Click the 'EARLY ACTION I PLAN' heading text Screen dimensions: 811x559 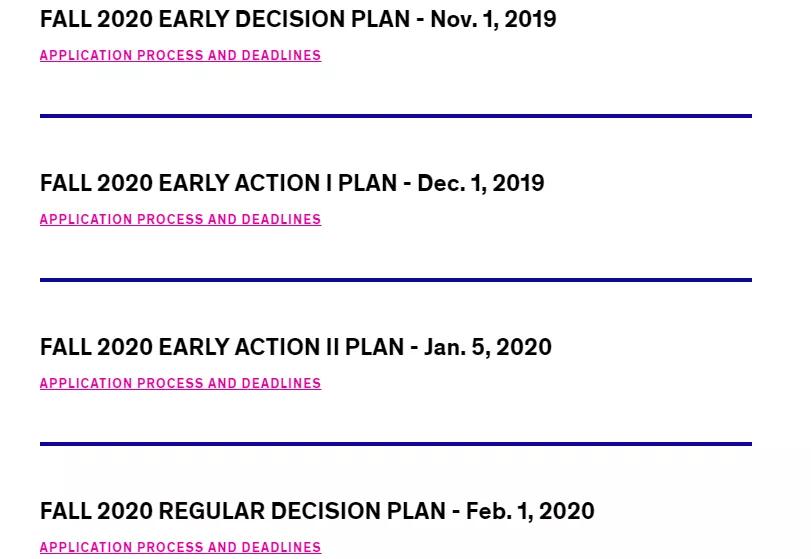[278, 183]
